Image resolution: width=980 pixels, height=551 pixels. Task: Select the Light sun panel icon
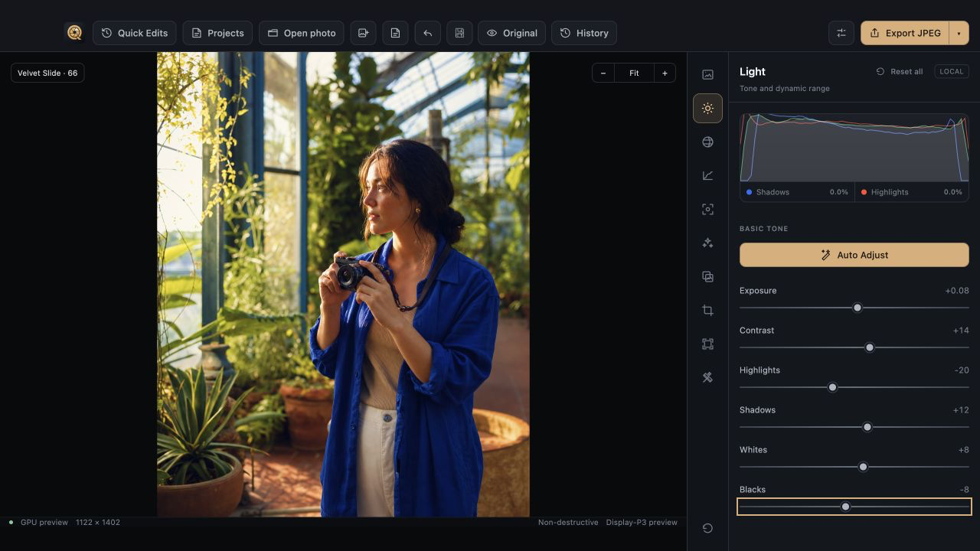[707, 108]
